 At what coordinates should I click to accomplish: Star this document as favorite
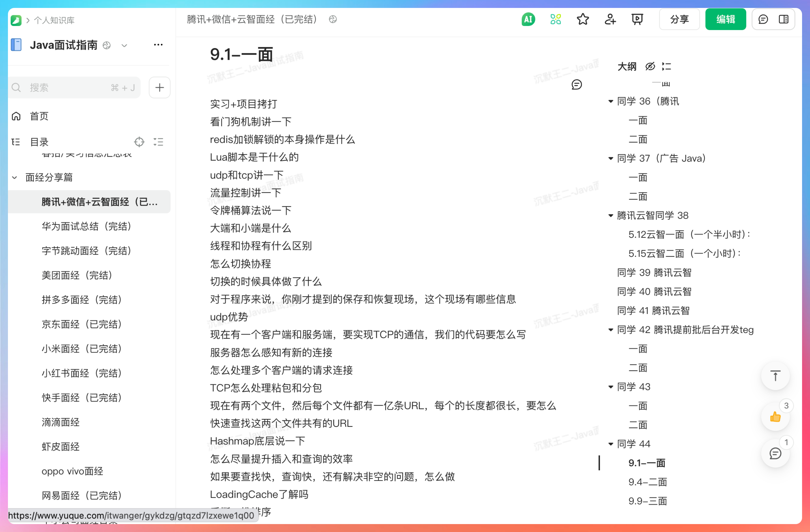(x=583, y=19)
